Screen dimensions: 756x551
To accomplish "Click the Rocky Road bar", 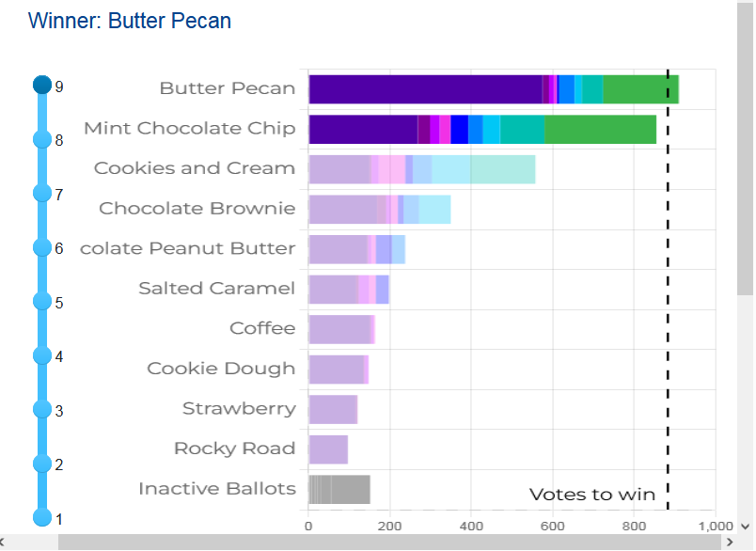I will point(328,449).
